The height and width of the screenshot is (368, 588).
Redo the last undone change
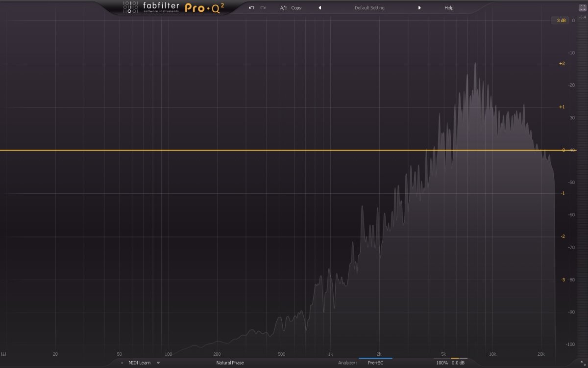coord(263,8)
